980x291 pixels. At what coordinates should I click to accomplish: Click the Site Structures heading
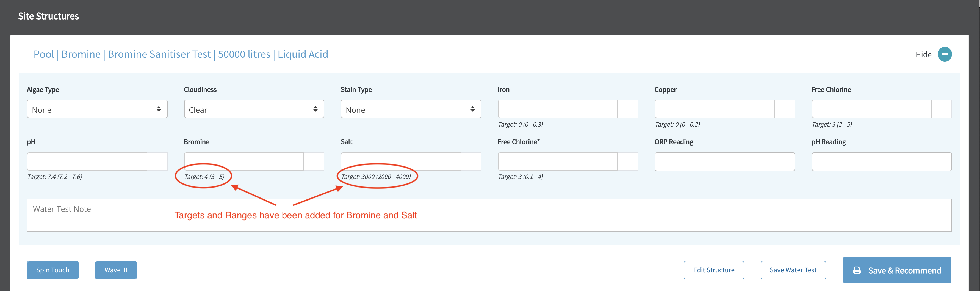click(x=48, y=16)
